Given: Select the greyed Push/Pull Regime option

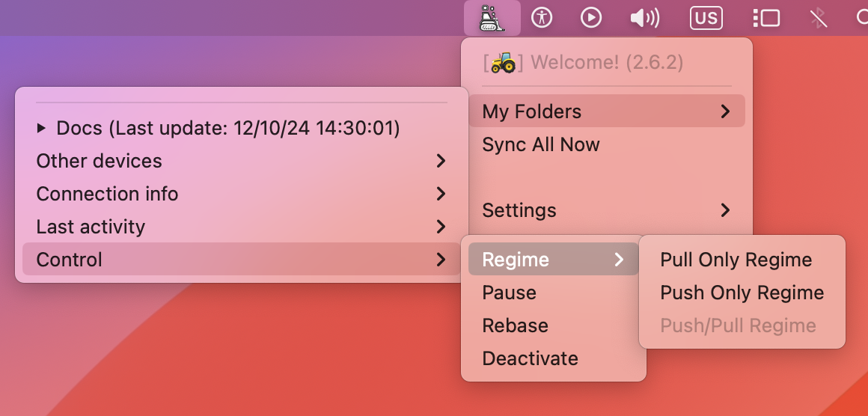Looking at the screenshot, I should (x=742, y=325).
